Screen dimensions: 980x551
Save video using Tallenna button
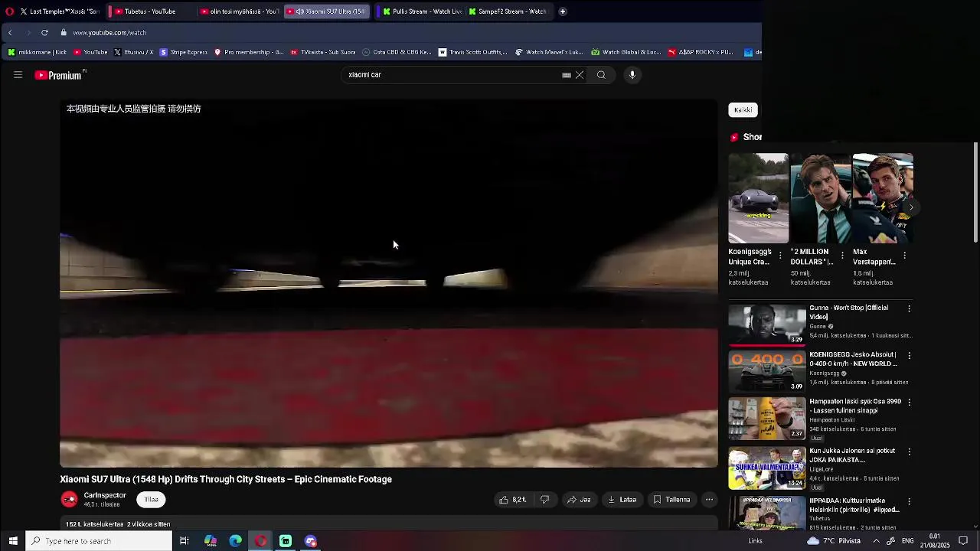tap(671, 500)
